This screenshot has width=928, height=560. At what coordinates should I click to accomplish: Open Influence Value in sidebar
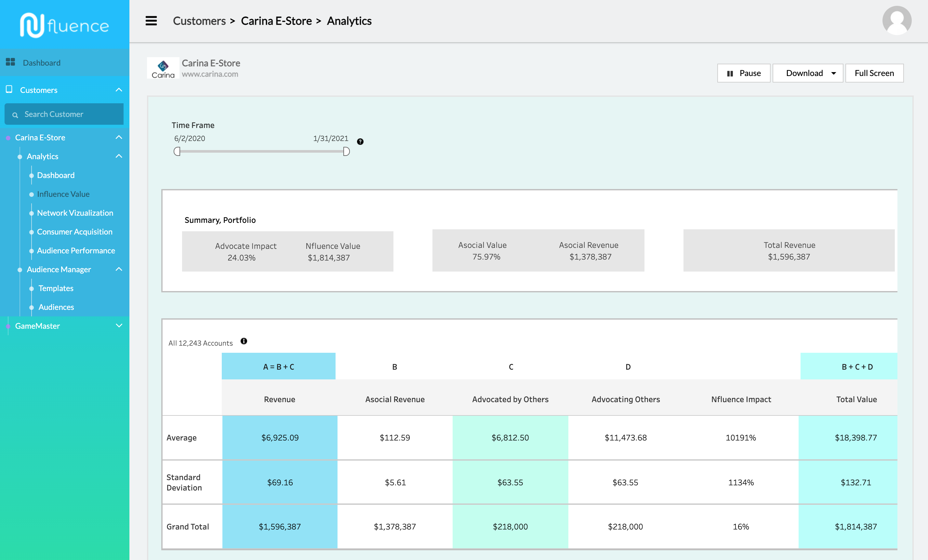[x=63, y=194]
